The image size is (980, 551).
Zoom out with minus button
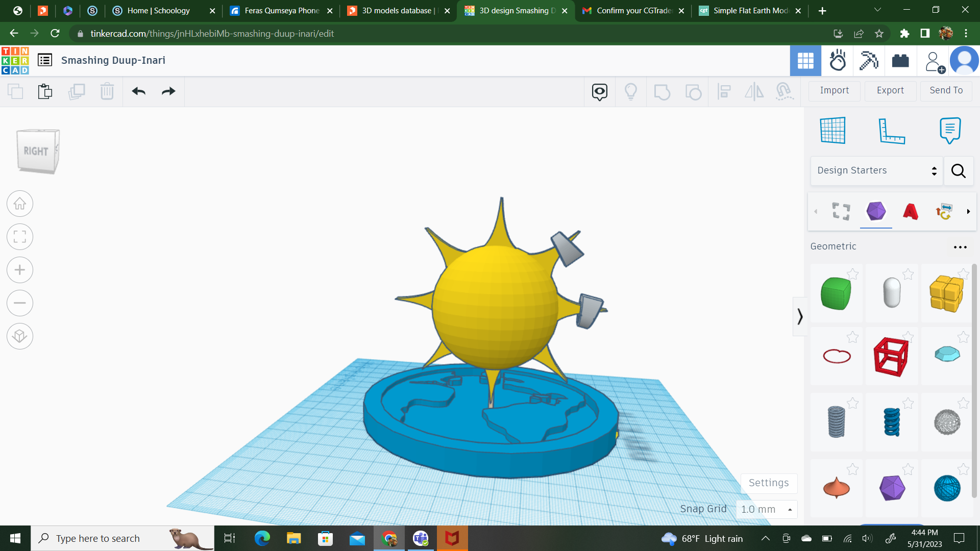click(20, 303)
